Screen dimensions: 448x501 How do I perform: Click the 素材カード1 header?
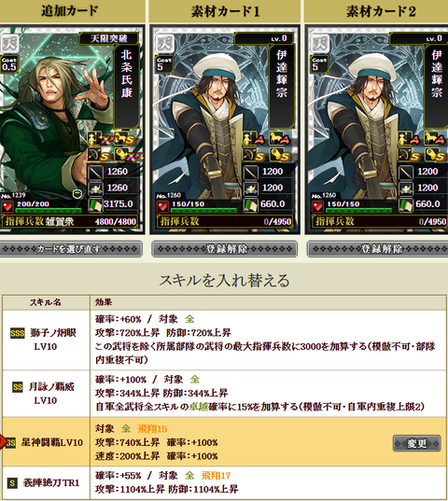pos(225,11)
